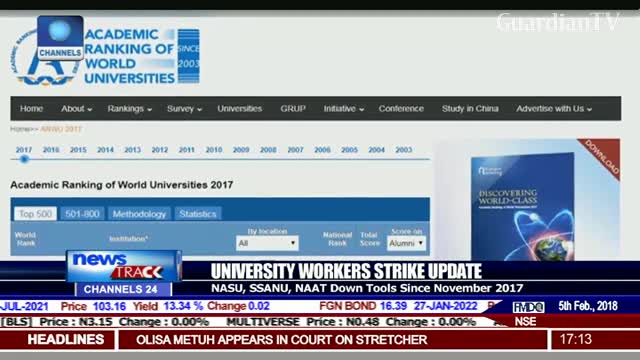Image resolution: width=640 pixels, height=360 pixels.
Task: Select year 2016 on the timeline
Action: [51, 150]
